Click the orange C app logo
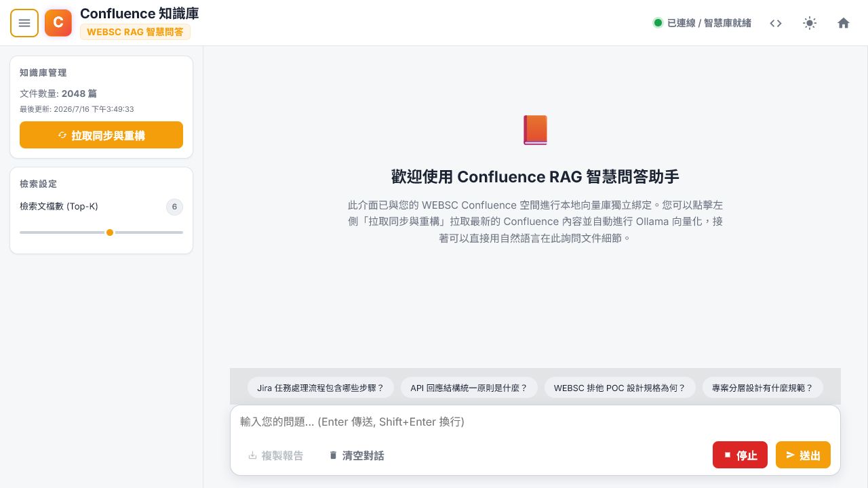This screenshot has height=488, width=868. (58, 23)
